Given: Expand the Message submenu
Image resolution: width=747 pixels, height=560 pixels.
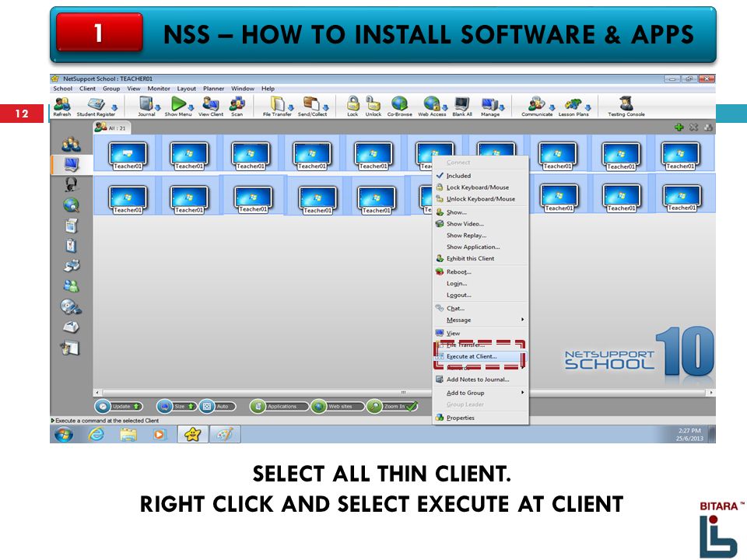Looking at the screenshot, I should [480, 320].
